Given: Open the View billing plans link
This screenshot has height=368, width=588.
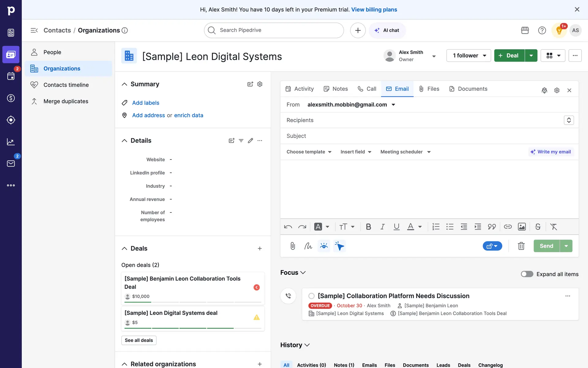Looking at the screenshot, I should [x=374, y=10].
